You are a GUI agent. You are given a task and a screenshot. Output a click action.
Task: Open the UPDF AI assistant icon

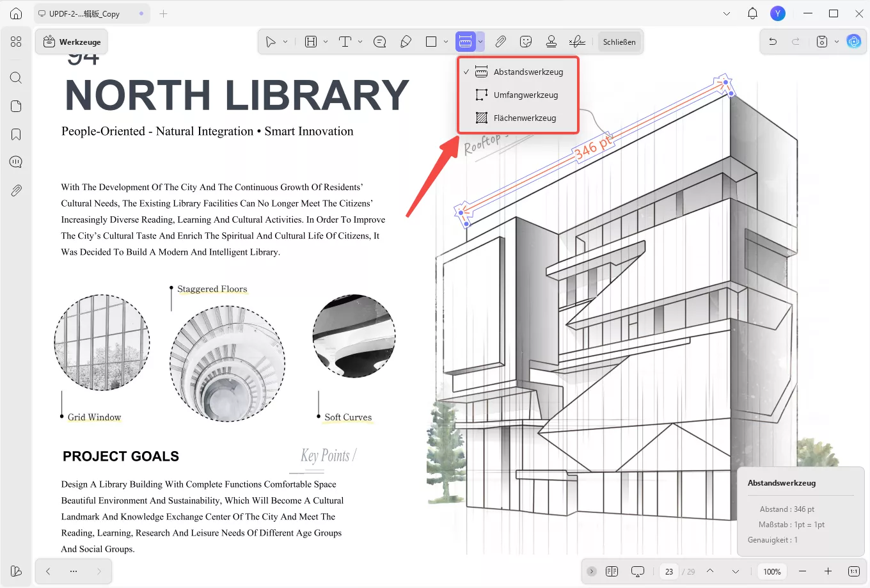point(853,42)
